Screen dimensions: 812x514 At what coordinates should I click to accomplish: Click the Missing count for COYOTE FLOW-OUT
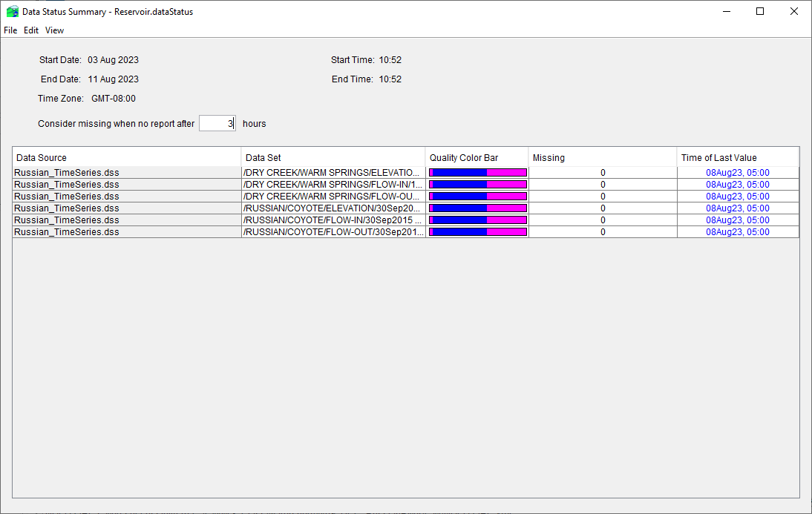pyautogui.click(x=601, y=231)
